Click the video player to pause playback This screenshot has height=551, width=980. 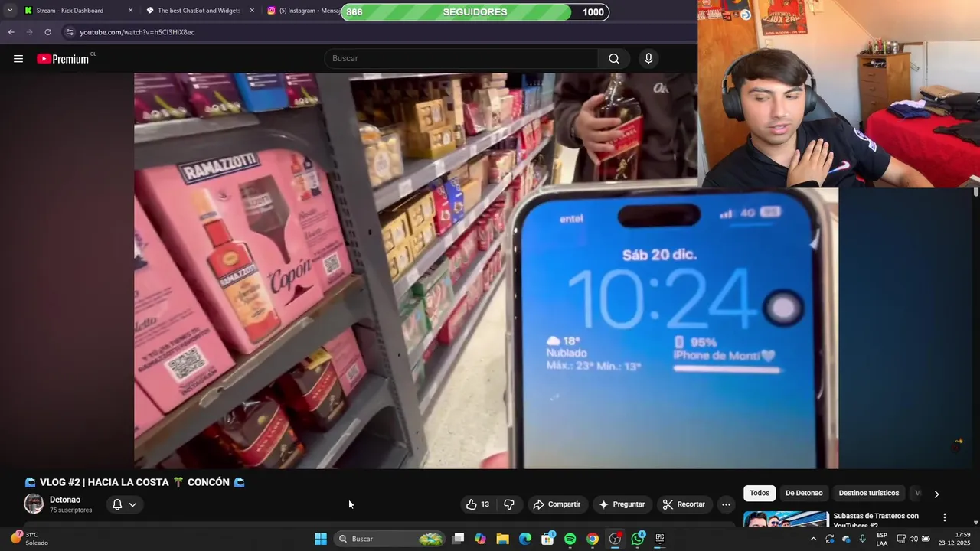486,270
